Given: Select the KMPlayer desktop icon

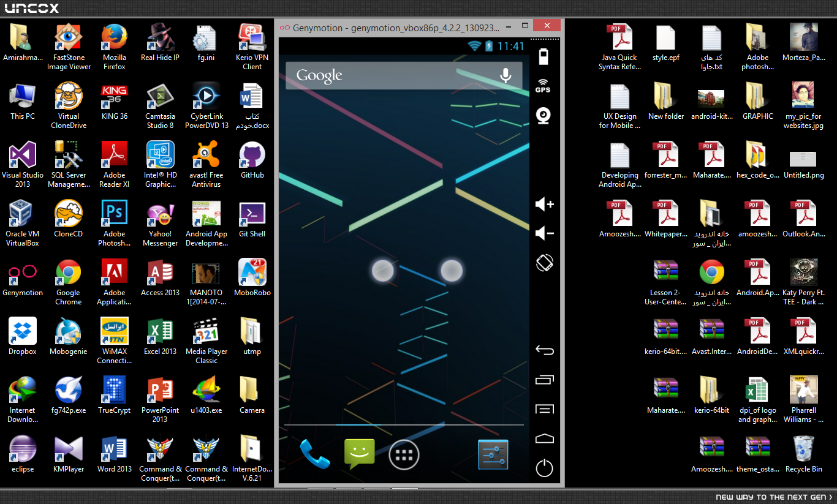Looking at the screenshot, I should point(69,455).
